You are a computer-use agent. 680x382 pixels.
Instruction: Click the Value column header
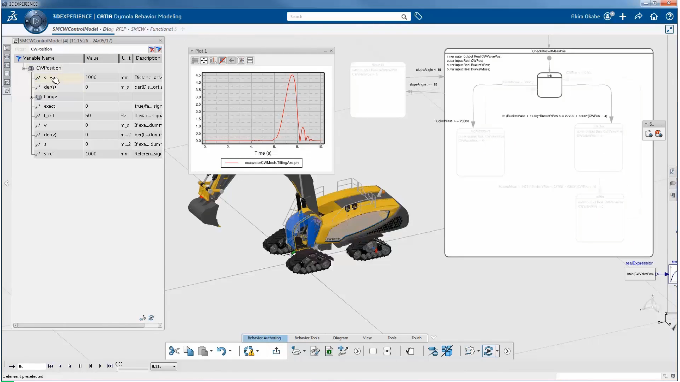101,58
